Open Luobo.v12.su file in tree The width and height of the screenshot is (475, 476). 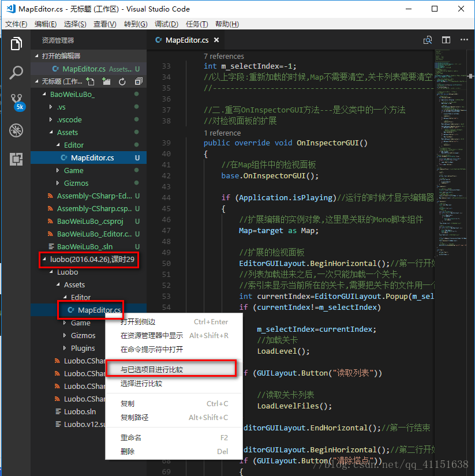click(x=80, y=425)
